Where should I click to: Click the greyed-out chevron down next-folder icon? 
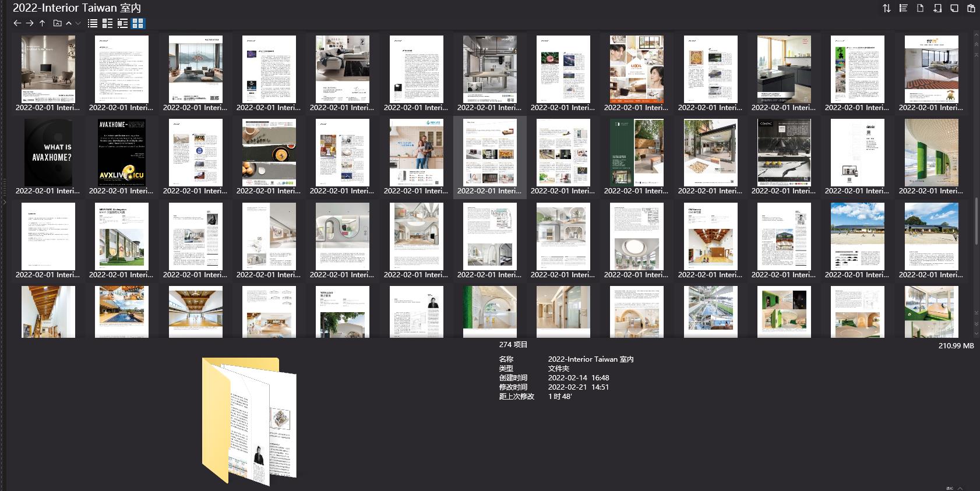78,23
